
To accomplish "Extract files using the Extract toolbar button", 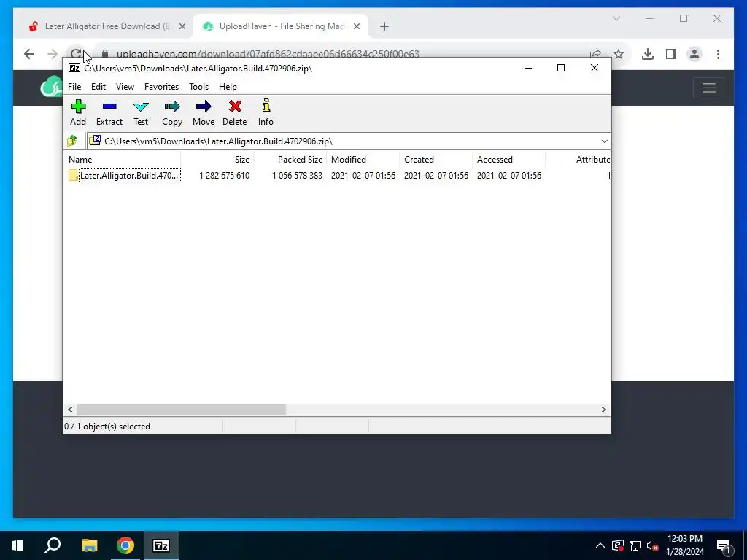I will coord(109,113).
